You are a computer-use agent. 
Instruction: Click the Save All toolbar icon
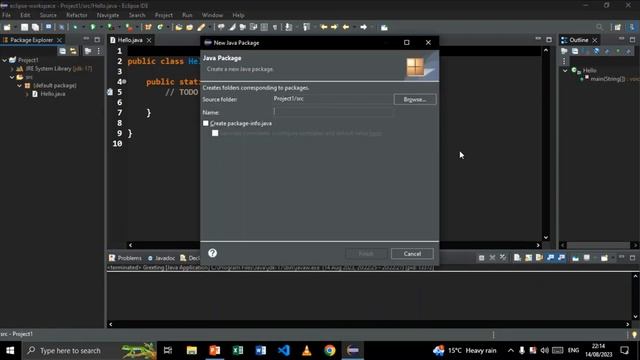click(36, 27)
